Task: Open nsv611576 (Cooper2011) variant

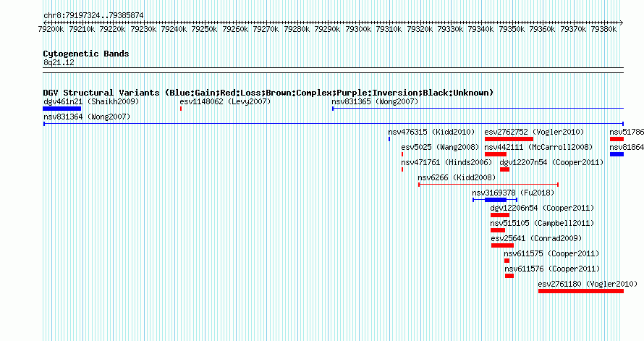Action: pos(552,269)
